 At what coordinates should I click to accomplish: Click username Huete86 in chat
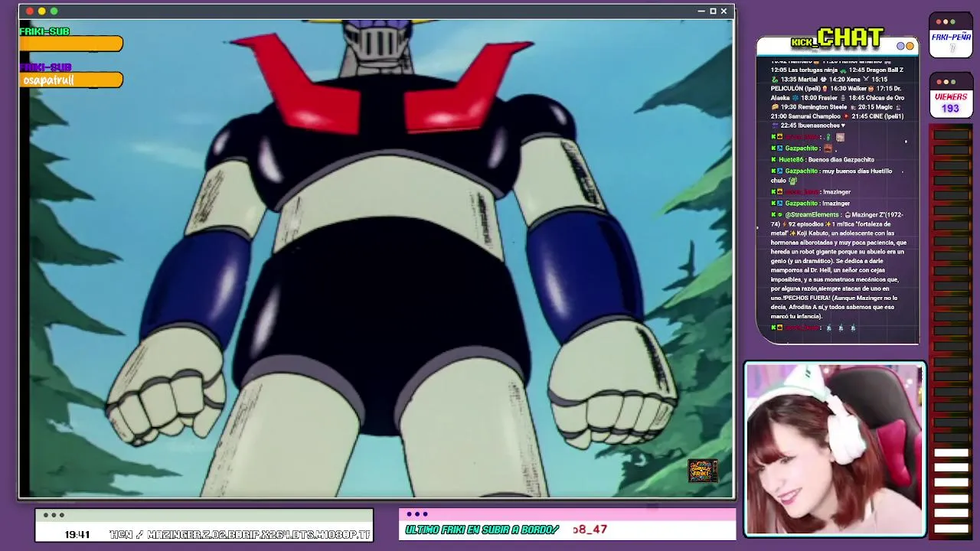791,160
